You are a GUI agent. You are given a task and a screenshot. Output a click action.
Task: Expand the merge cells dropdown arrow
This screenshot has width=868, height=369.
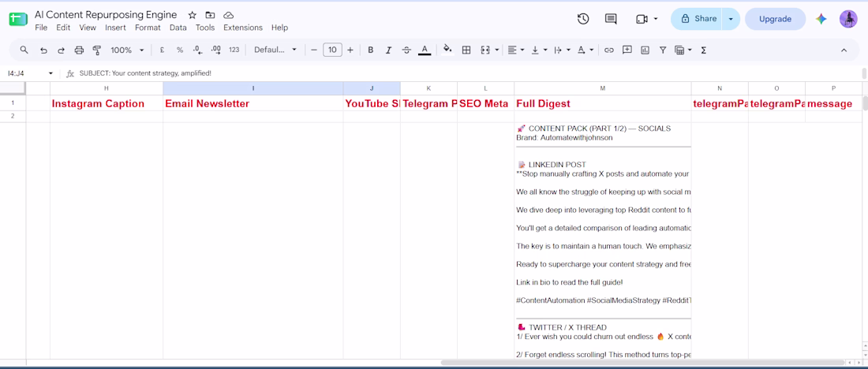tap(496, 50)
